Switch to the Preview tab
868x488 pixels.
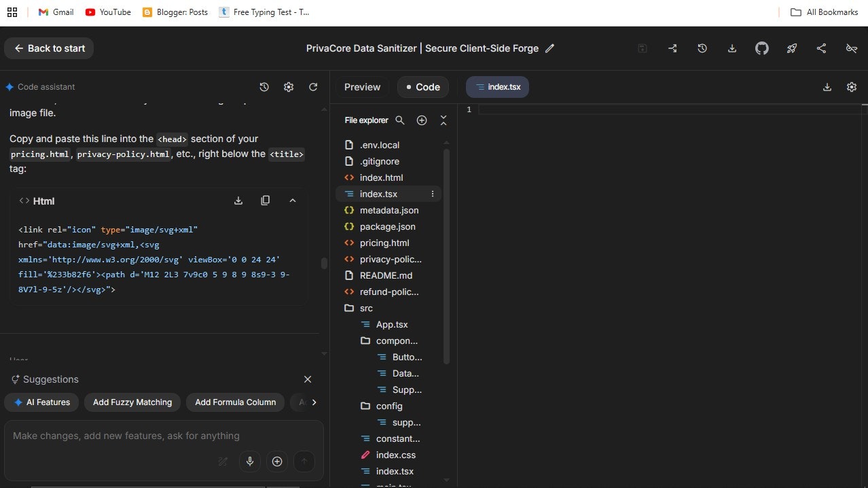click(362, 87)
